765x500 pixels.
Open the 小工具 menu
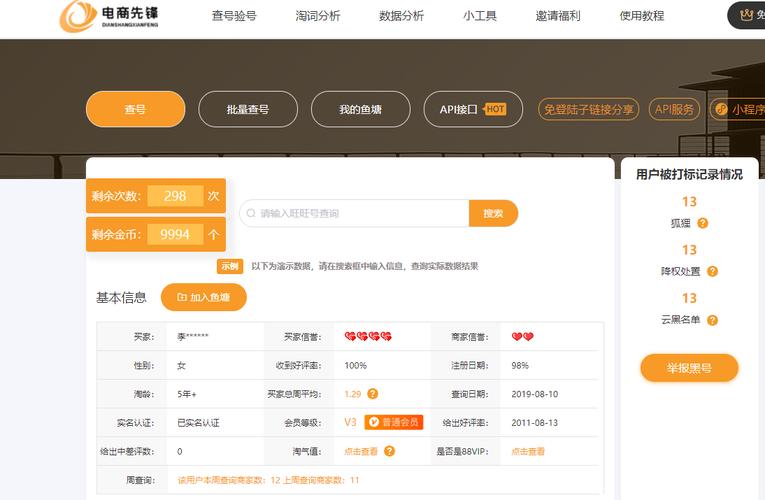pyautogui.click(x=480, y=16)
